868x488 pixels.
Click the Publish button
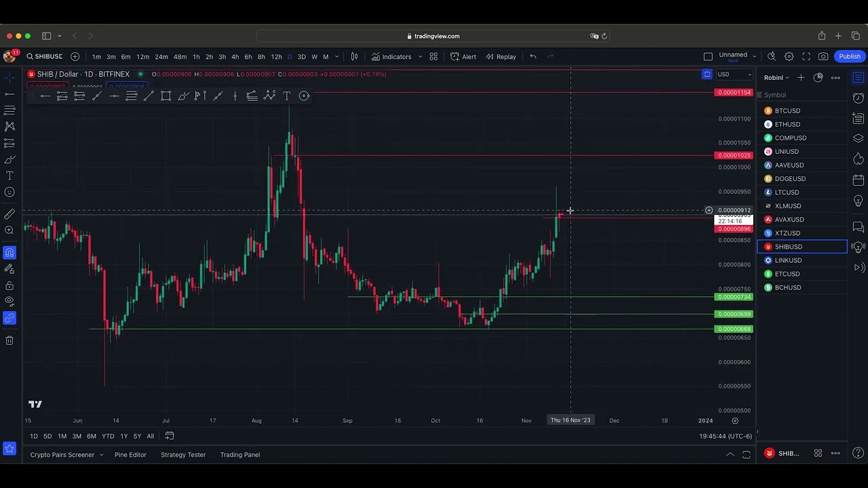850,57
